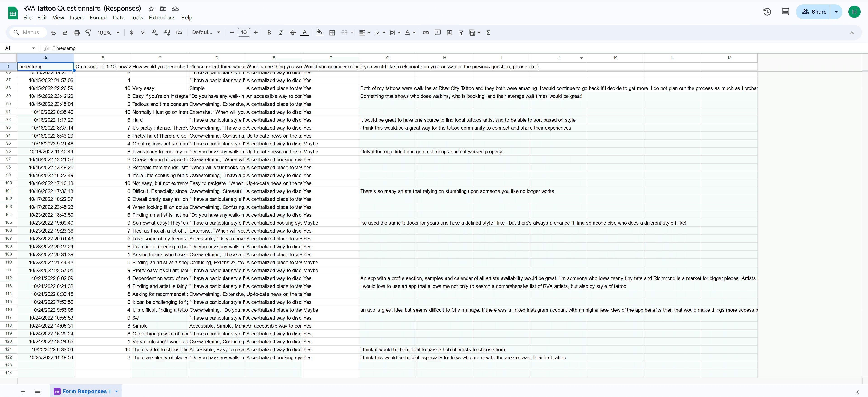Add a new sheet with plus button
868x397 pixels.
point(23,391)
